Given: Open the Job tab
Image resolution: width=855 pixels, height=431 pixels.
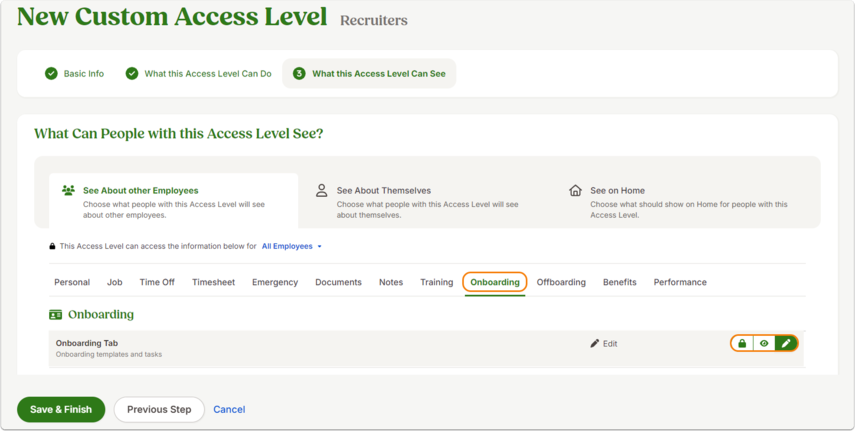Looking at the screenshot, I should [x=115, y=282].
